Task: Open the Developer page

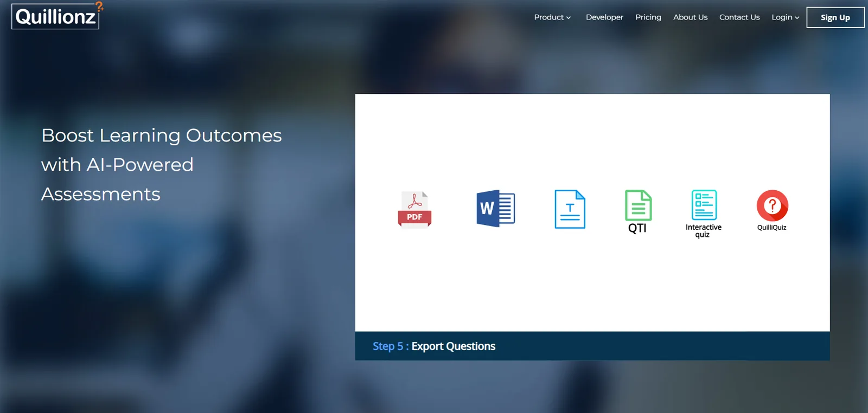Action: [604, 17]
